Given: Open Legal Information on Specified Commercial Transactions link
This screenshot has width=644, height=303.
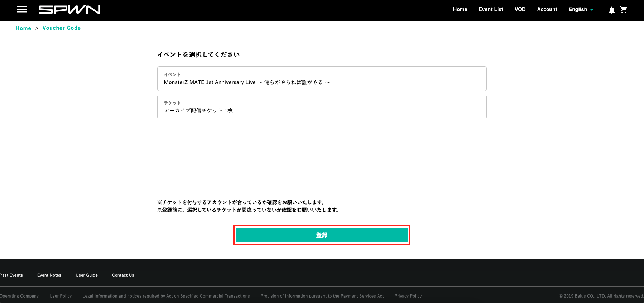Looking at the screenshot, I should pos(166,296).
